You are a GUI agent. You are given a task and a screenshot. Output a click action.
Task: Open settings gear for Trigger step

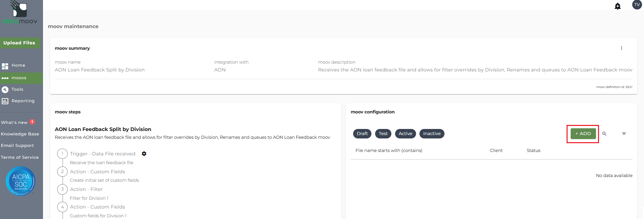pos(144,154)
